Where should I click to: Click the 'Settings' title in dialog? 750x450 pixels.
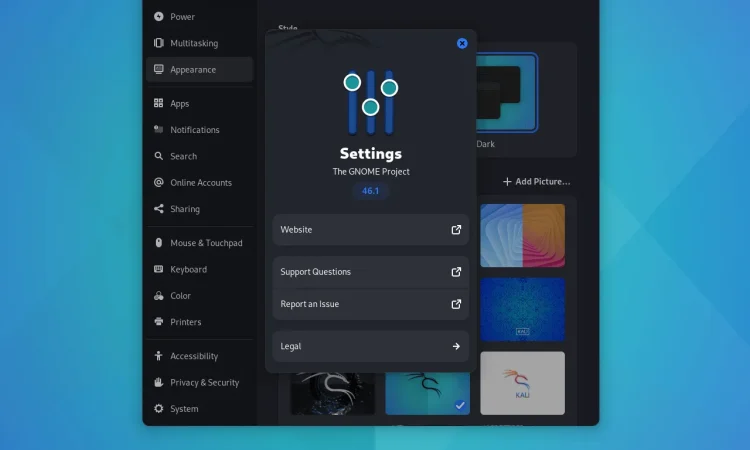tap(371, 154)
